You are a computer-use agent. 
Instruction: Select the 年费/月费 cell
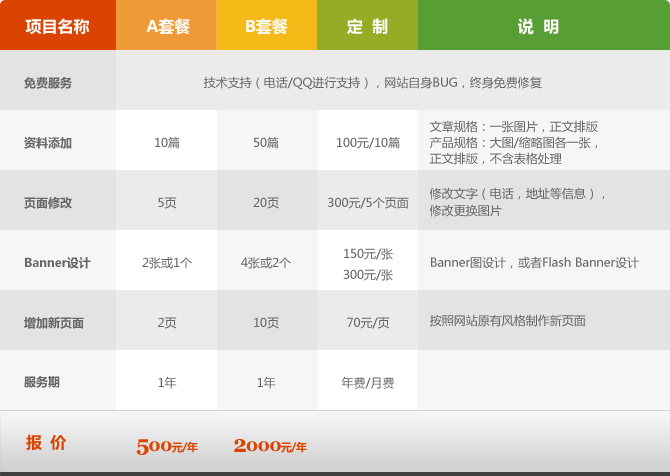(x=367, y=383)
